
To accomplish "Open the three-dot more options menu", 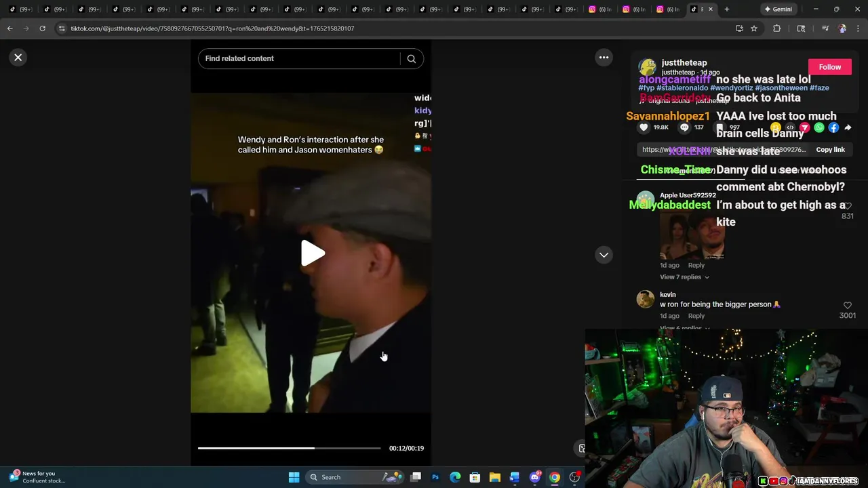I will pos(604,58).
